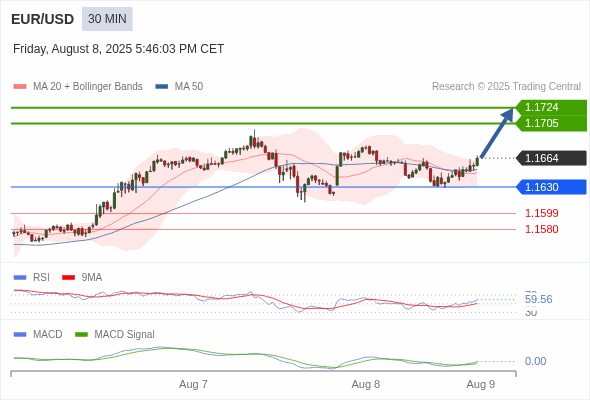
Task: Click the MACD Signal green legend marker
Action: pos(81,335)
